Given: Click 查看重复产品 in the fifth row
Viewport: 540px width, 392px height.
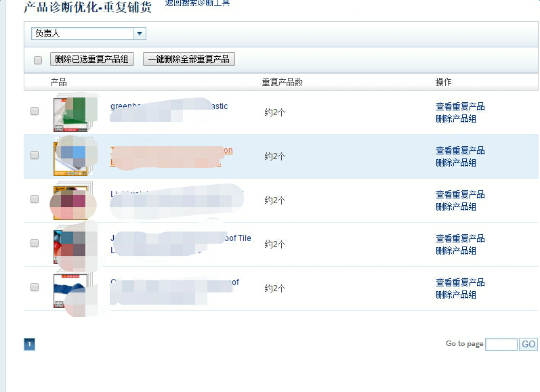Looking at the screenshot, I should tap(460, 282).
